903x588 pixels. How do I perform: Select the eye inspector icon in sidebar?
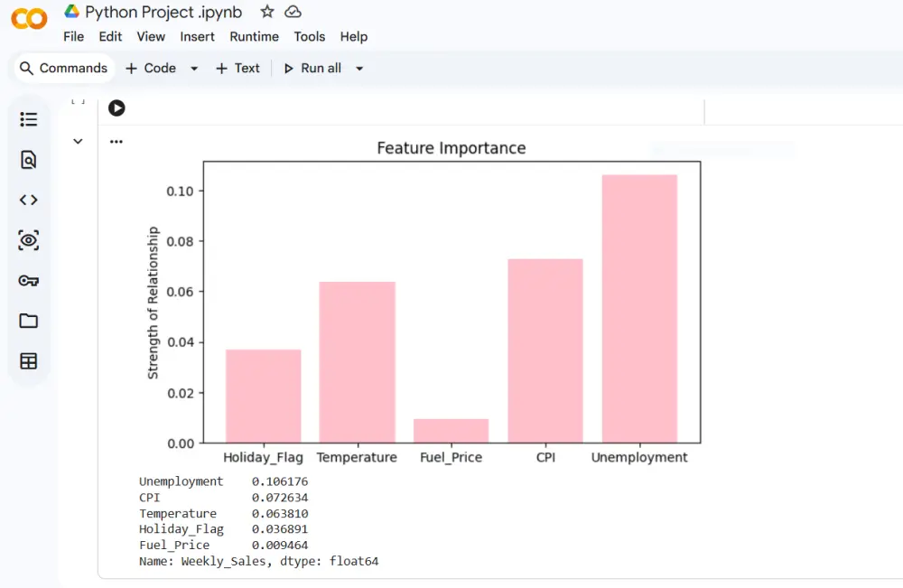point(28,239)
